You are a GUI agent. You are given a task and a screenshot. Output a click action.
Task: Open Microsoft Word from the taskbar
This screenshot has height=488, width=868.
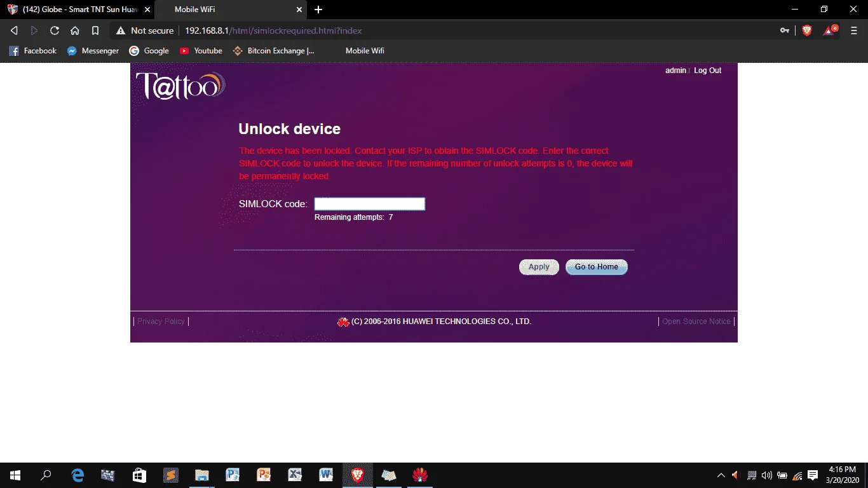[326, 475]
